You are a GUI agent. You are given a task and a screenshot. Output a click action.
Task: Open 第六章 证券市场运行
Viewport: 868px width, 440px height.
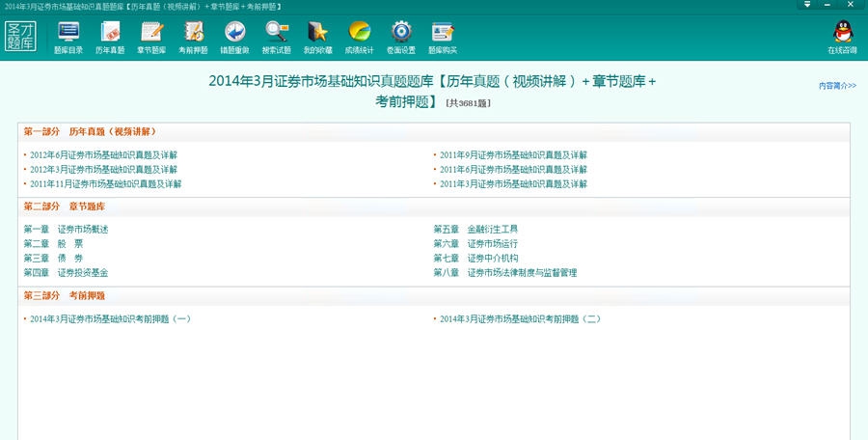[x=475, y=244]
